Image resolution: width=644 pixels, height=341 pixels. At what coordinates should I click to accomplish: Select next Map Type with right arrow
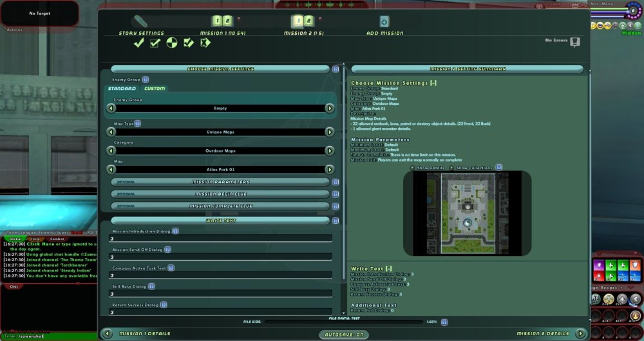pos(329,132)
